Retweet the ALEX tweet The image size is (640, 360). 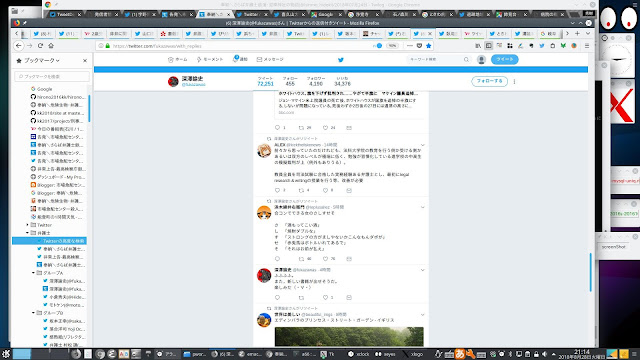(301, 190)
